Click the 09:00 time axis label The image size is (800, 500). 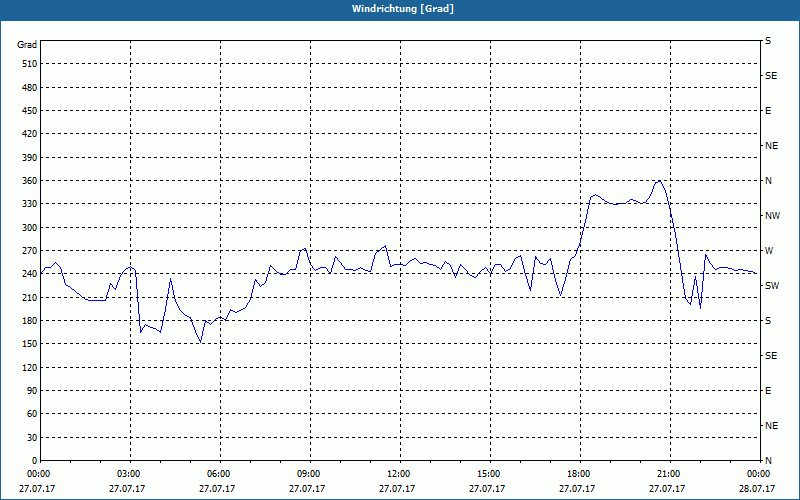coord(310,474)
